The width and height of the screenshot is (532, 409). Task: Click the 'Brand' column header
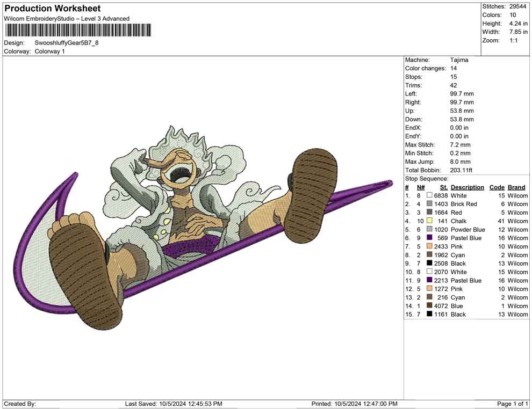click(x=516, y=187)
